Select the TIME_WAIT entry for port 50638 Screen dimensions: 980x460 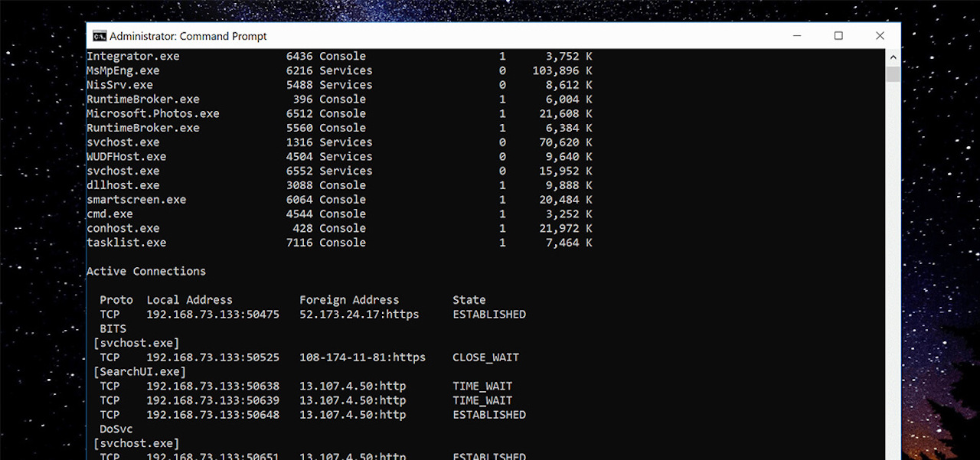point(482,386)
